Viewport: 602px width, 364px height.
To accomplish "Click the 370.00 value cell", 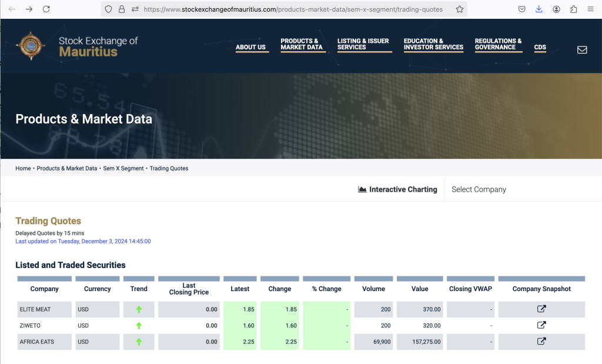I will pyautogui.click(x=420, y=309).
